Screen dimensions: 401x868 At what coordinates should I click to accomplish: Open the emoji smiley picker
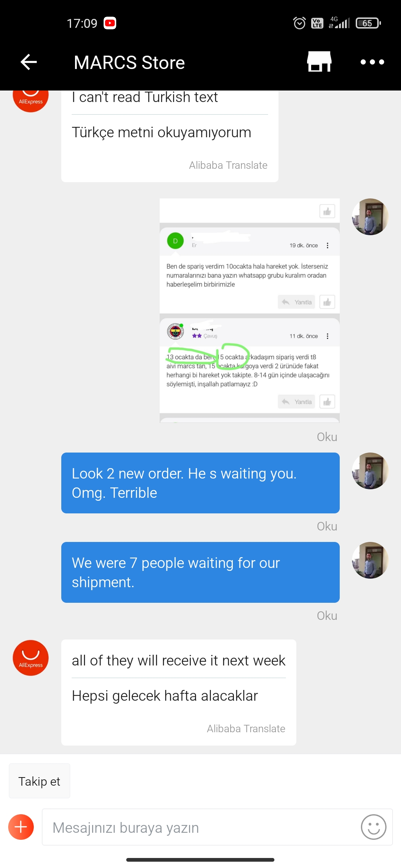point(374,827)
